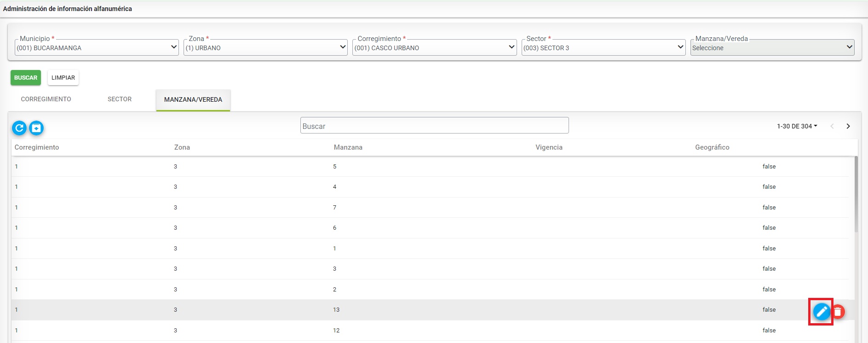This screenshot has height=343, width=868.
Task: Sort by the Vigencia column header
Action: tap(549, 147)
